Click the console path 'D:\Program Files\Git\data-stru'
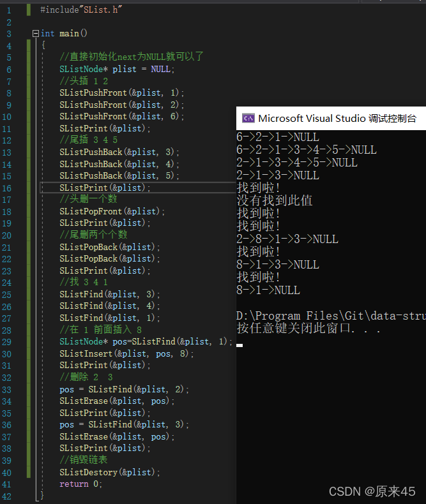426x504 pixels. click(x=331, y=316)
